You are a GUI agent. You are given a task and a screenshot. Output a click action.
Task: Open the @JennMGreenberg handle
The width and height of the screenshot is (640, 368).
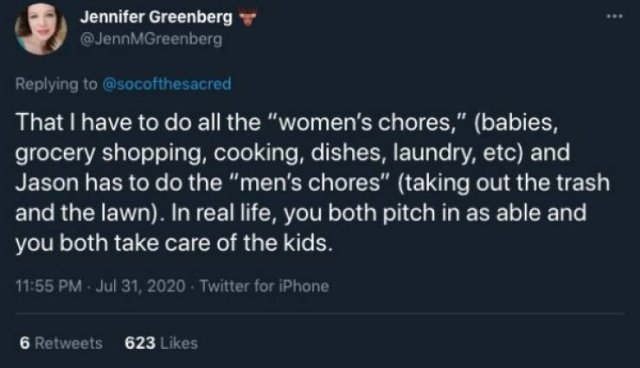[151, 39]
